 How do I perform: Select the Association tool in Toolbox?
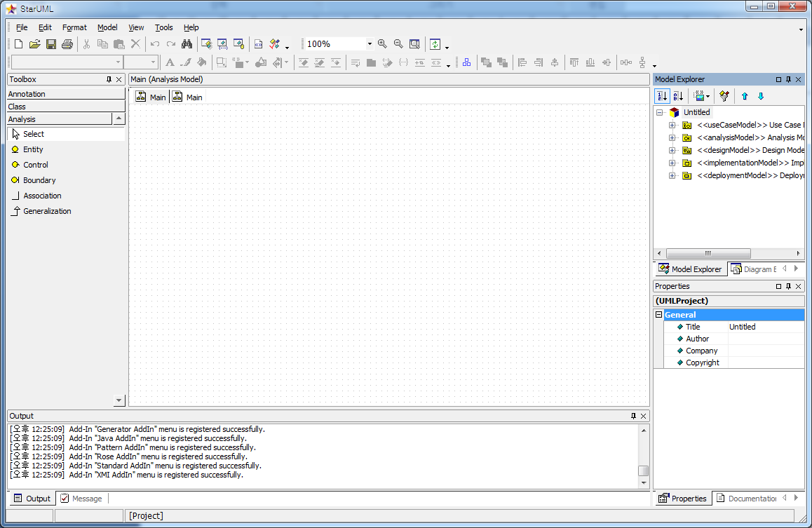67,196
